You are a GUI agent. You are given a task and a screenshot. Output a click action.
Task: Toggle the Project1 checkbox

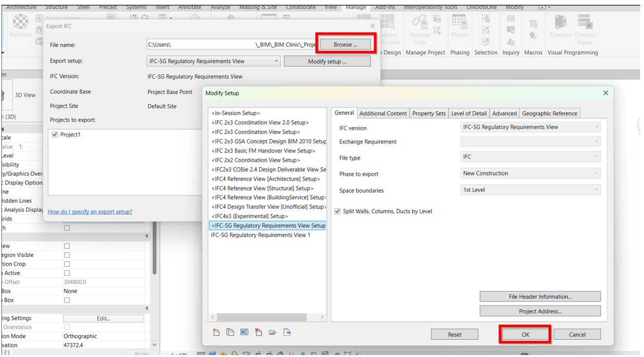coord(54,135)
